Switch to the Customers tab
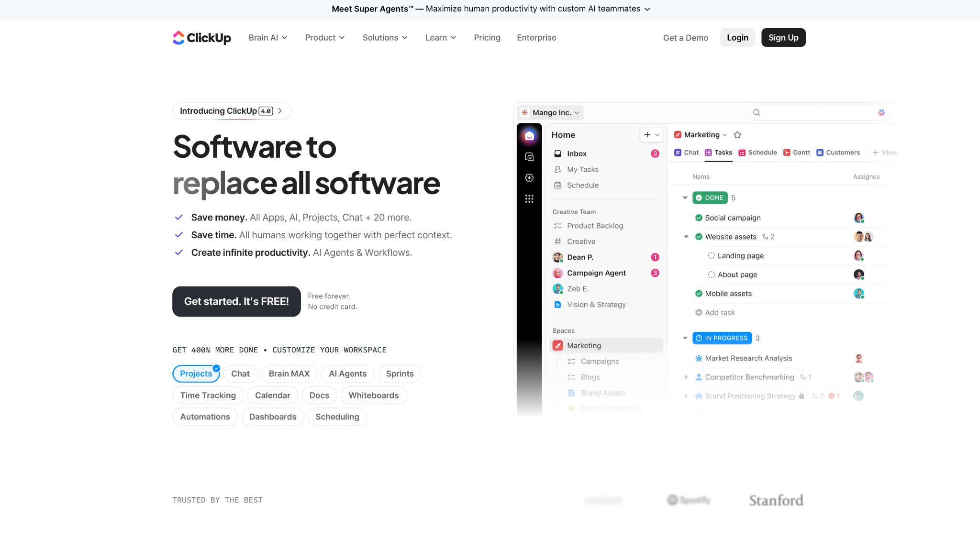The height and width of the screenshot is (559, 980). tap(838, 153)
